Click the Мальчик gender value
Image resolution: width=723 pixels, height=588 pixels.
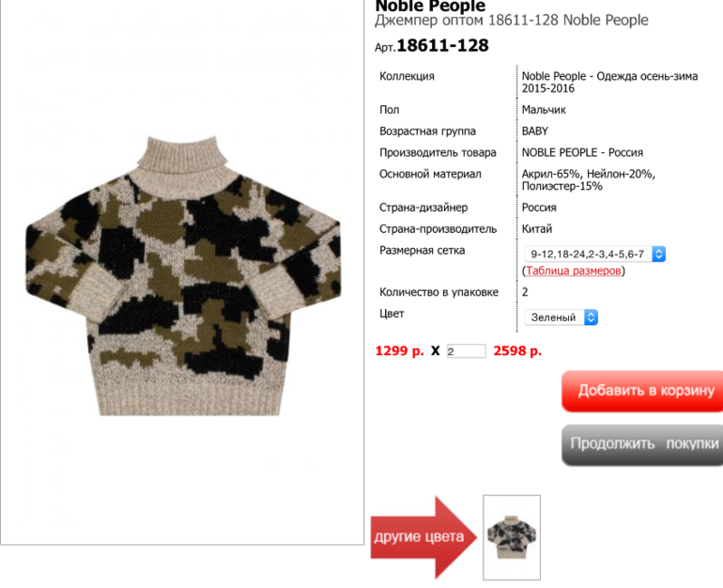pos(544,110)
